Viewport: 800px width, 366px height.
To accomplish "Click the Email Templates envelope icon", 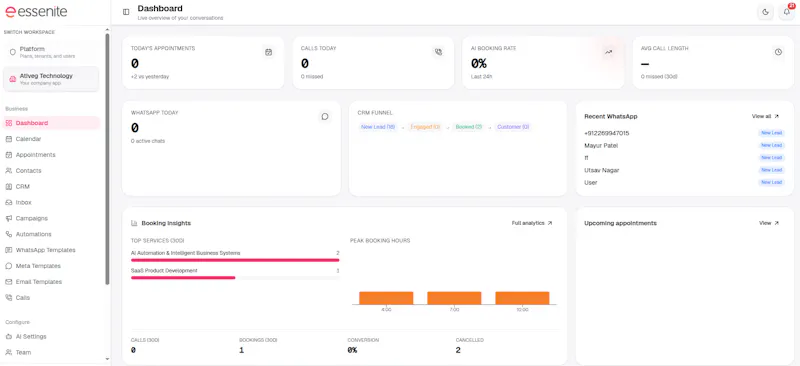I will pos(9,282).
